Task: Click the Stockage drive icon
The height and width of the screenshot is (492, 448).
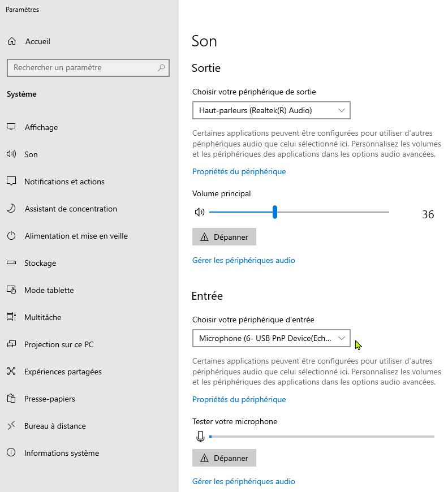Action: pyautogui.click(x=11, y=263)
